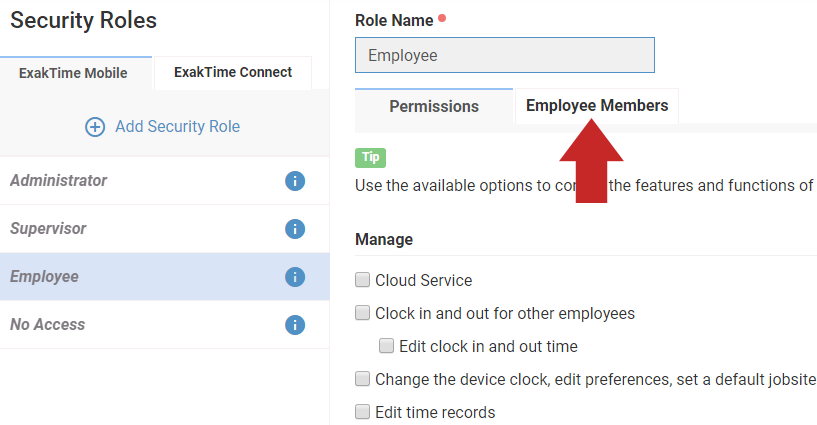Viewport: 817px width, 425px height.
Task: Click the info icon beside Employee role
Action: point(295,277)
